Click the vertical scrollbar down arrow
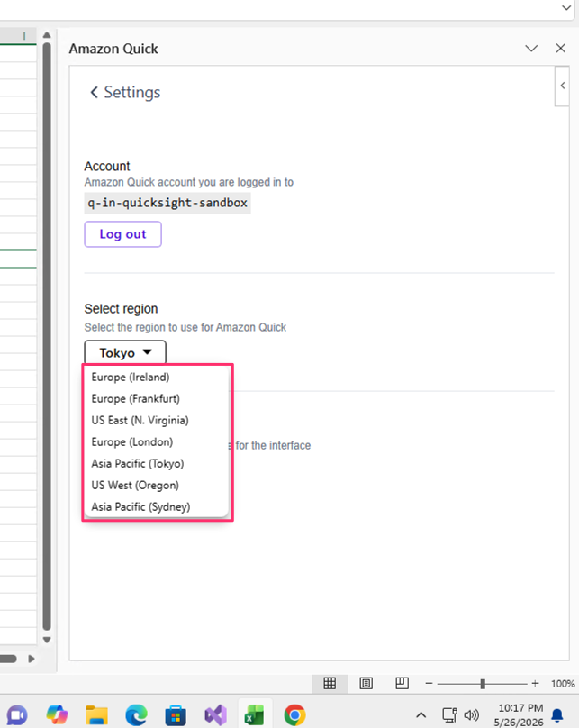 coord(47,640)
